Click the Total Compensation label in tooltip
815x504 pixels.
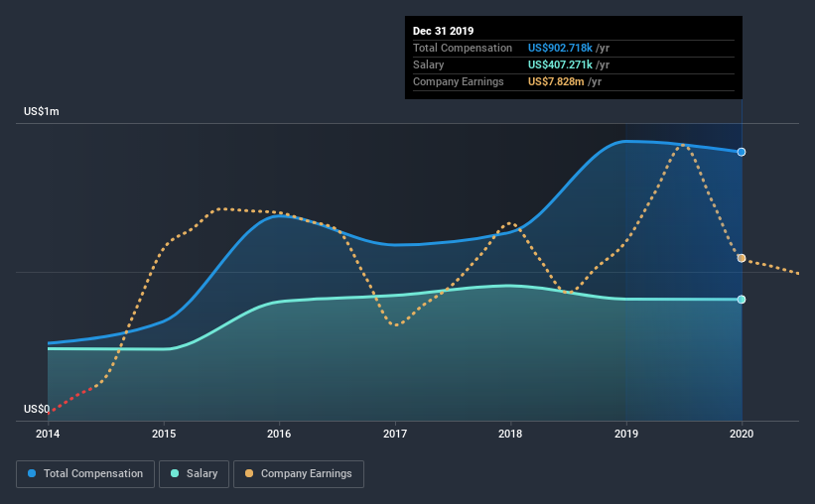[463, 48]
